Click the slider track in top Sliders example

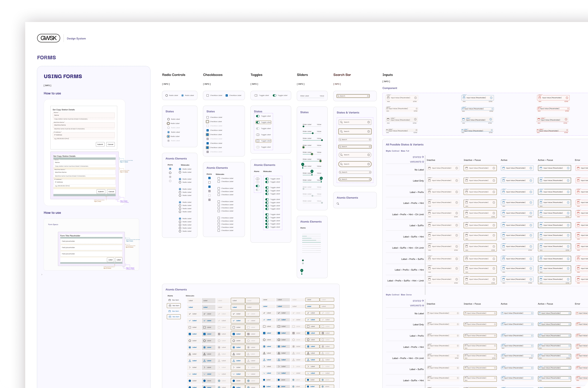coord(312,98)
